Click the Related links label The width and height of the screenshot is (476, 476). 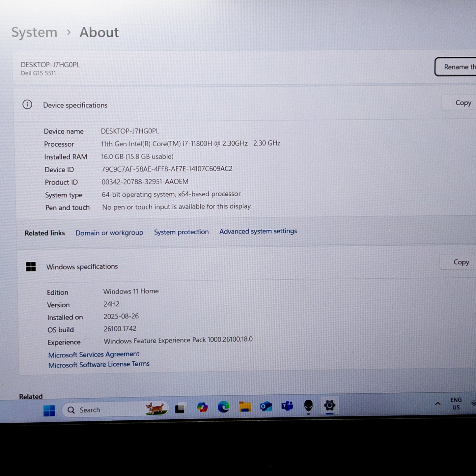pyautogui.click(x=45, y=233)
